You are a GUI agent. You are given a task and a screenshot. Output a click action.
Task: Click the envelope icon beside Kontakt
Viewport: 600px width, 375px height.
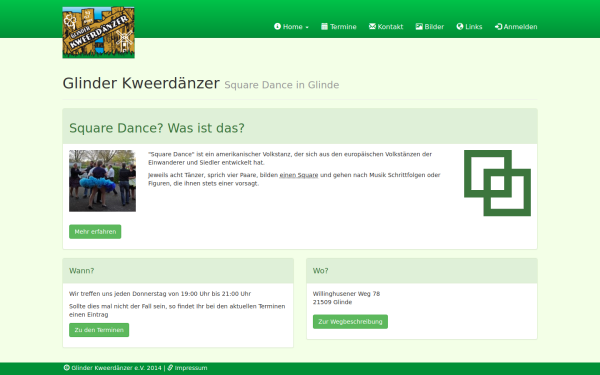point(372,26)
